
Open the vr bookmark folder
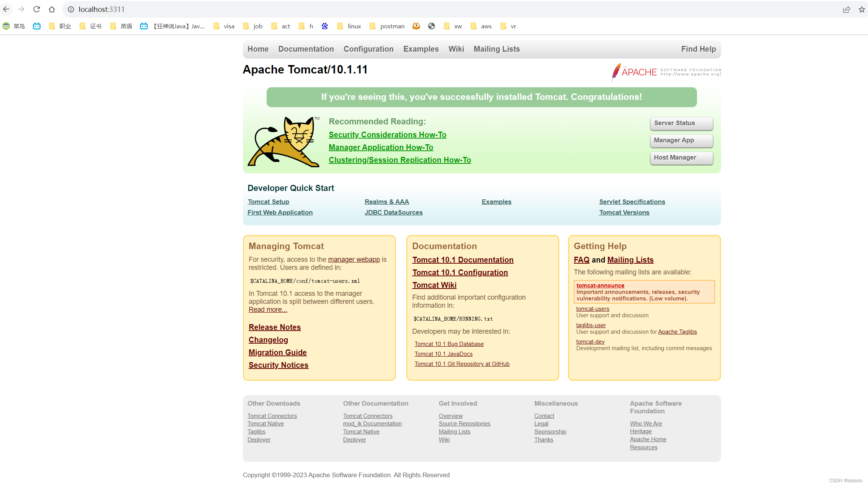[x=508, y=26]
